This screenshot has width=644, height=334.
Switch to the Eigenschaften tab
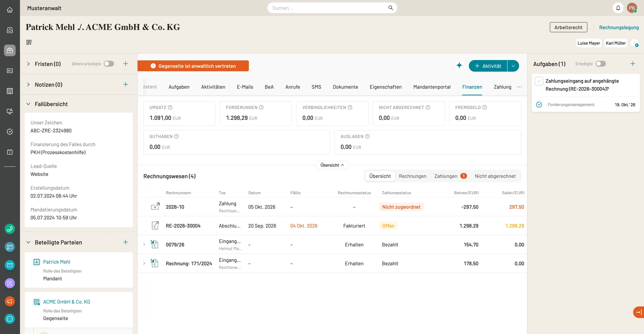tap(386, 87)
